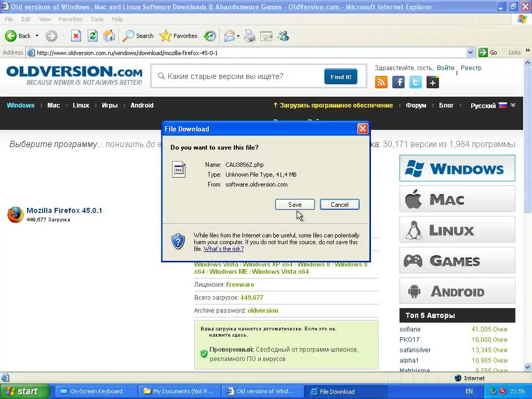Click Save in File Download dialog
Image resolution: width=532 pixels, height=399 pixels.
point(295,205)
